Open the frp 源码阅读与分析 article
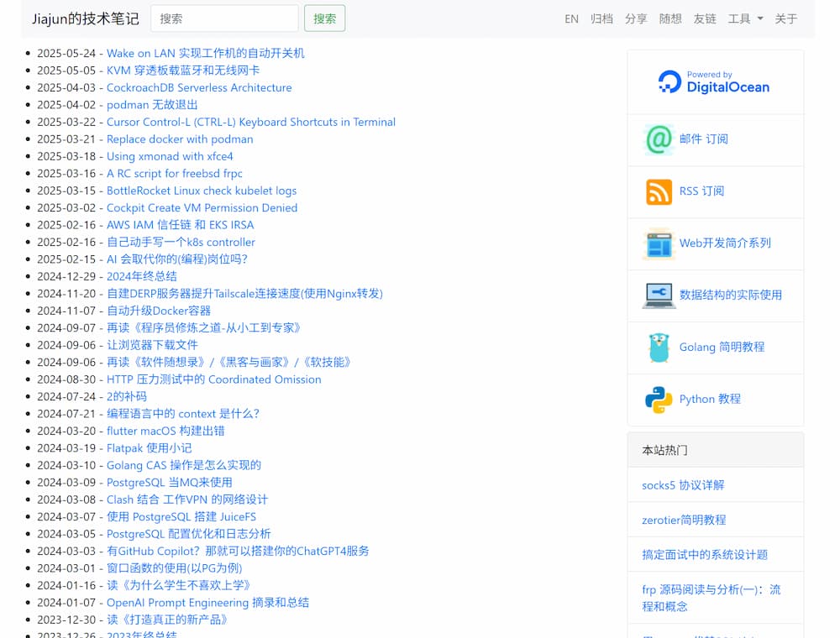Image resolution: width=840 pixels, height=638 pixels. click(711, 598)
